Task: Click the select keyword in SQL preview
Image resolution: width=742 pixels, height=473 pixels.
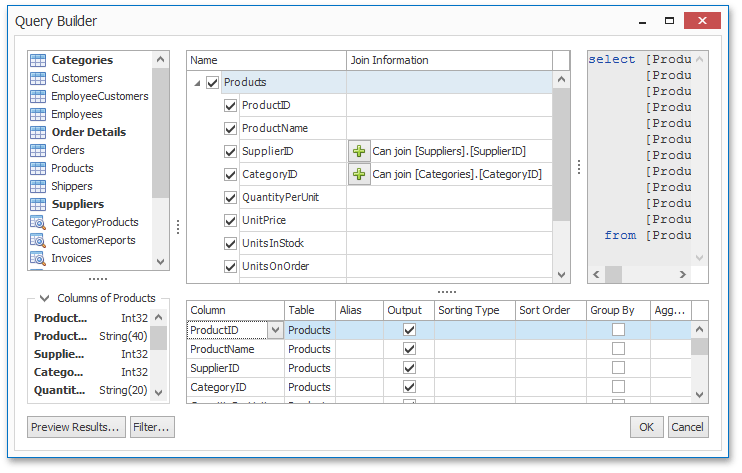Action: tap(611, 59)
